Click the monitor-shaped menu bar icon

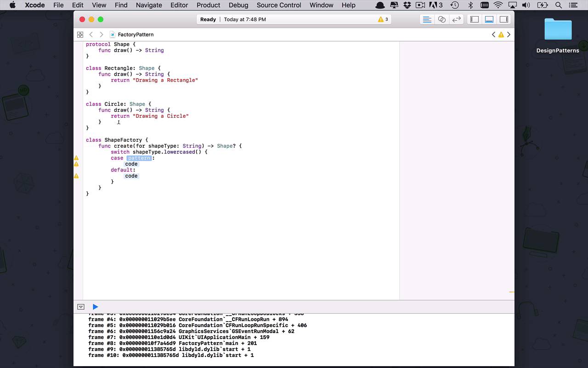[x=394, y=5]
